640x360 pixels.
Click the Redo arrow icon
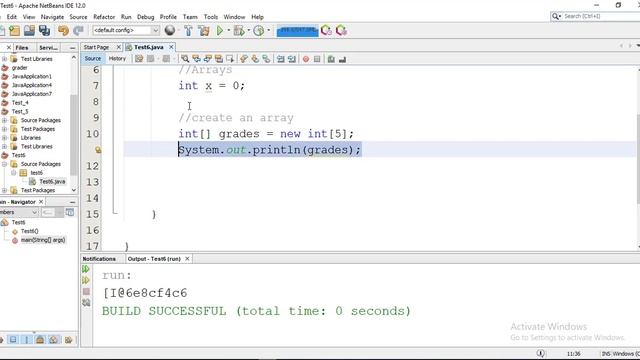(78, 31)
